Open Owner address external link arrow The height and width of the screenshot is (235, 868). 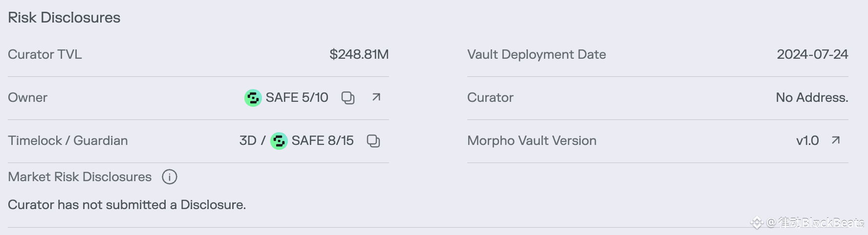click(376, 97)
